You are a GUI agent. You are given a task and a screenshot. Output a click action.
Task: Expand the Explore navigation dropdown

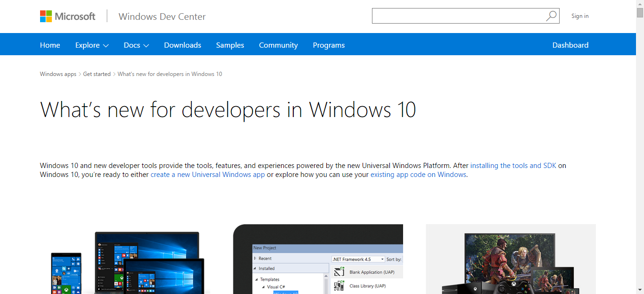click(x=91, y=45)
